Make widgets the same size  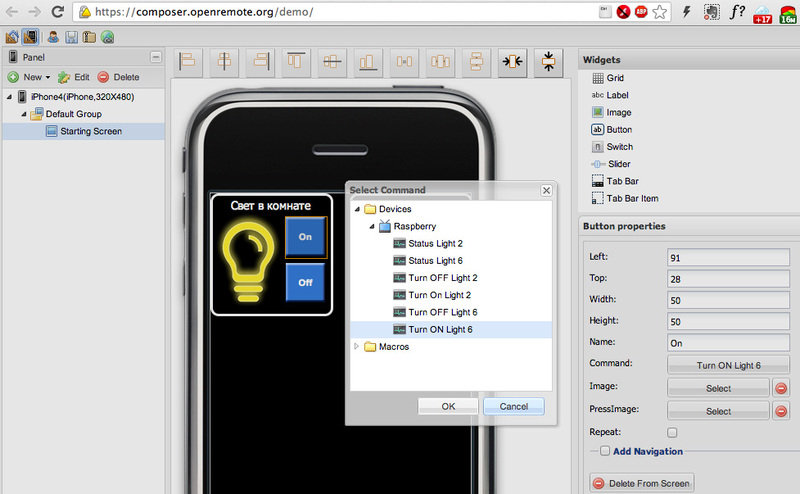pyautogui.click(x=404, y=62)
